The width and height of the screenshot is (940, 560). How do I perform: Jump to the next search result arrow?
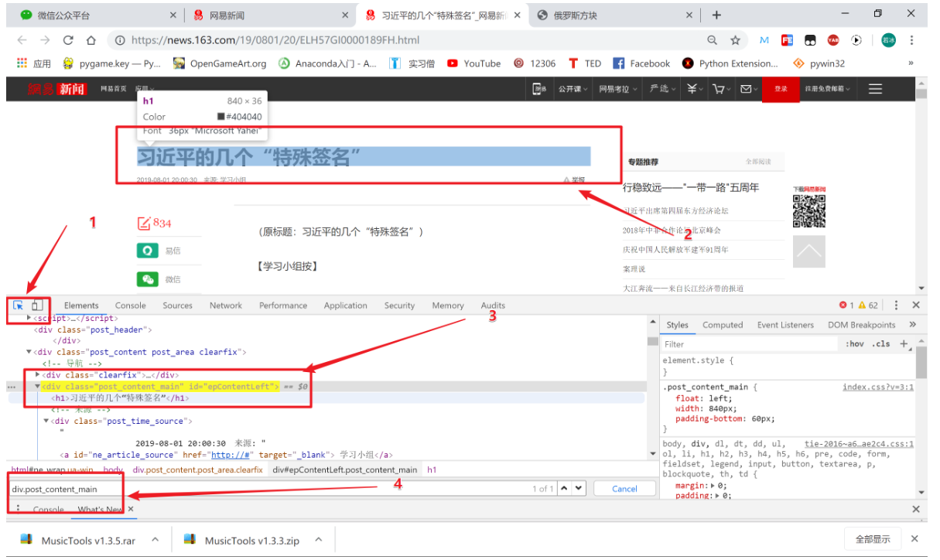(579, 488)
